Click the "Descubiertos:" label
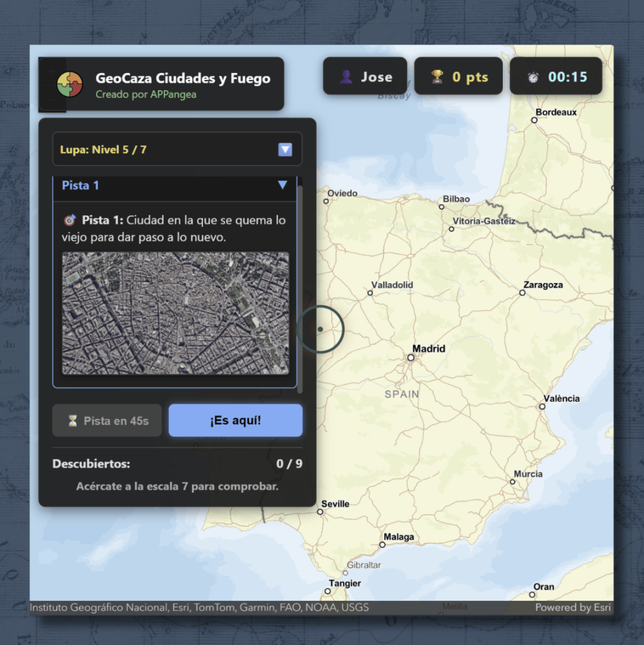644x645 pixels. point(91,464)
